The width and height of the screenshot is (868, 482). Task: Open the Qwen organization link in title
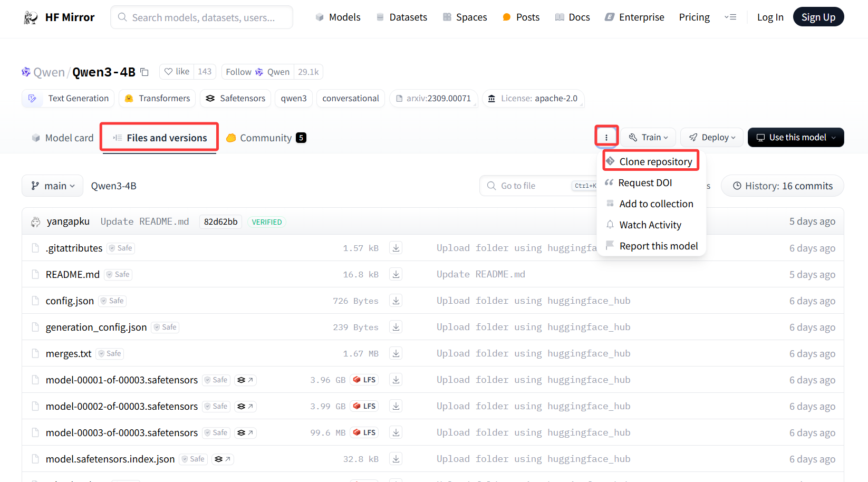(49, 72)
